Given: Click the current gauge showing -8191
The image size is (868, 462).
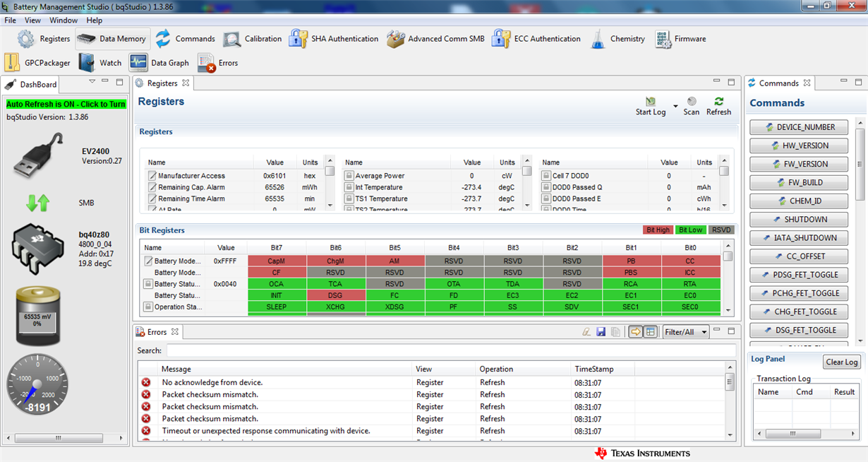Looking at the screenshot, I should coord(37,385).
